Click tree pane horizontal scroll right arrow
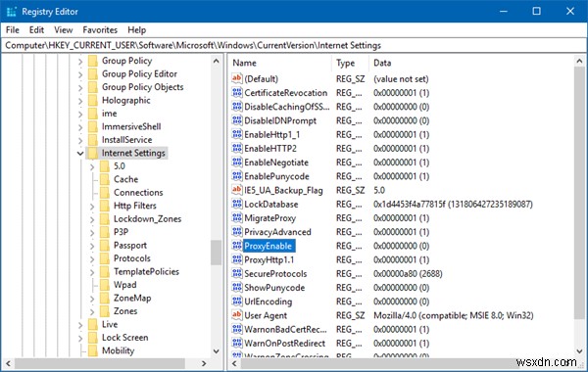The image size is (588, 372). pyautogui.click(x=204, y=363)
